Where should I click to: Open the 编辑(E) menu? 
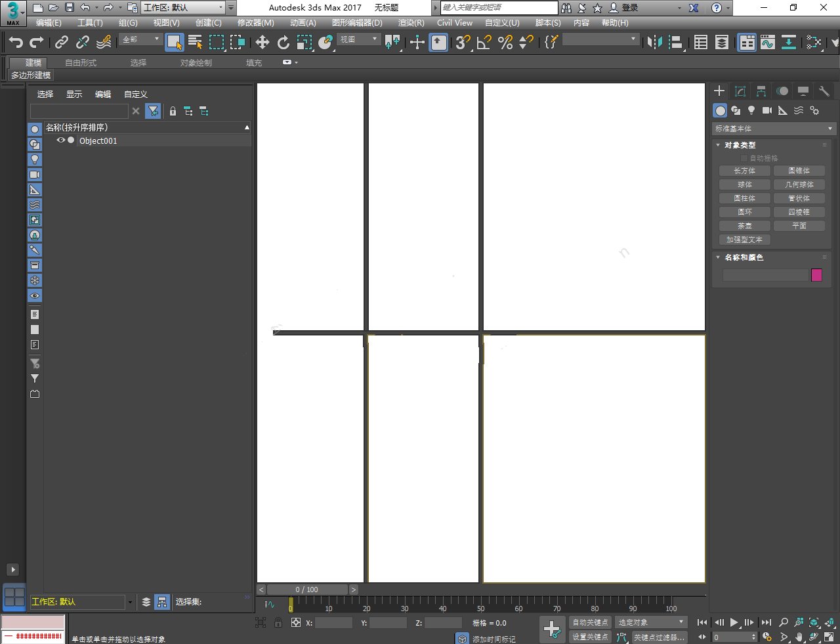(x=49, y=22)
